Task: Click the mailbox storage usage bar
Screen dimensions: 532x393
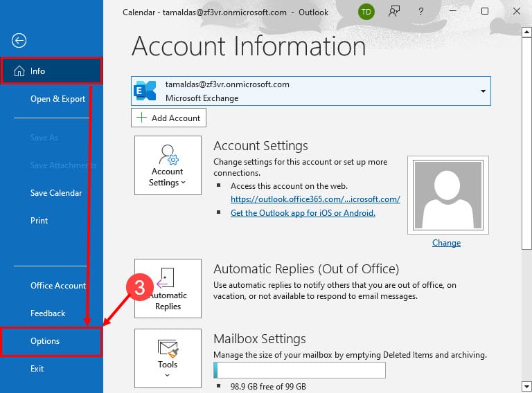Action: 299,370
